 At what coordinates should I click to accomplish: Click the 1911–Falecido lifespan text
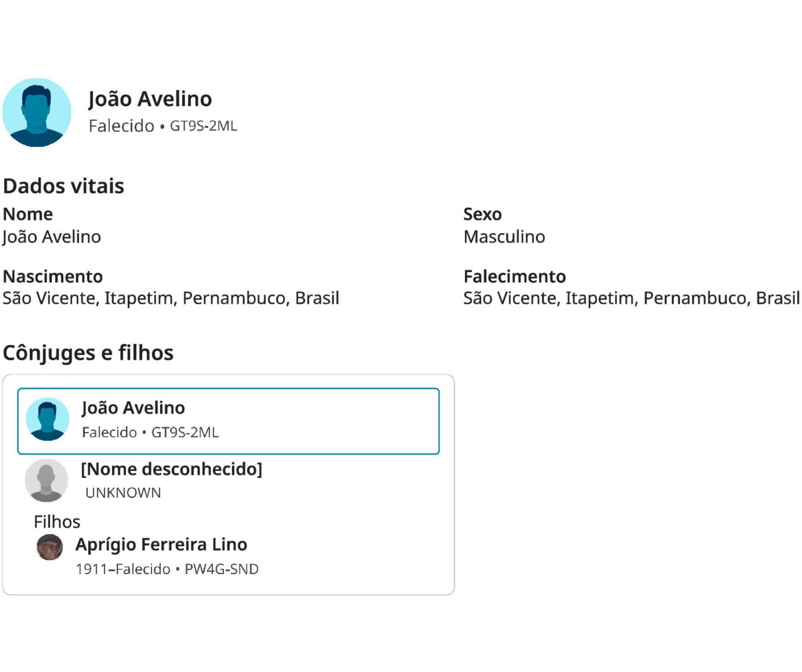point(123,569)
